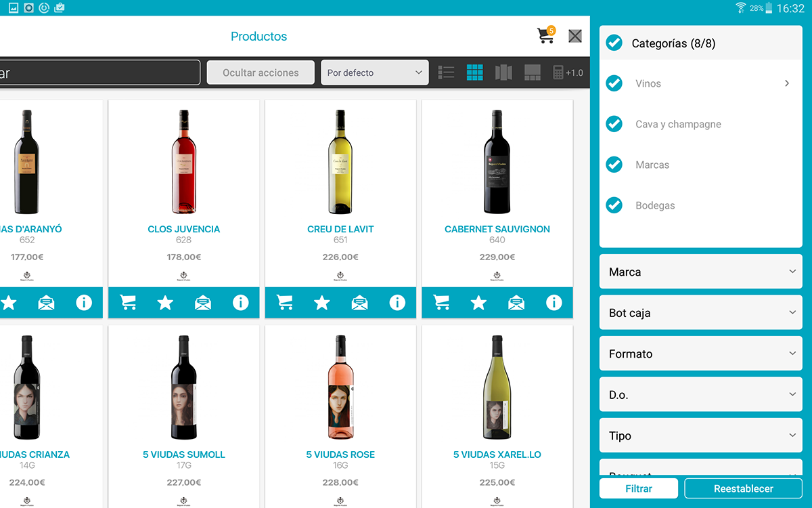Add Creu de Lavit to the cart
The width and height of the screenshot is (812, 508).
click(x=285, y=303)
